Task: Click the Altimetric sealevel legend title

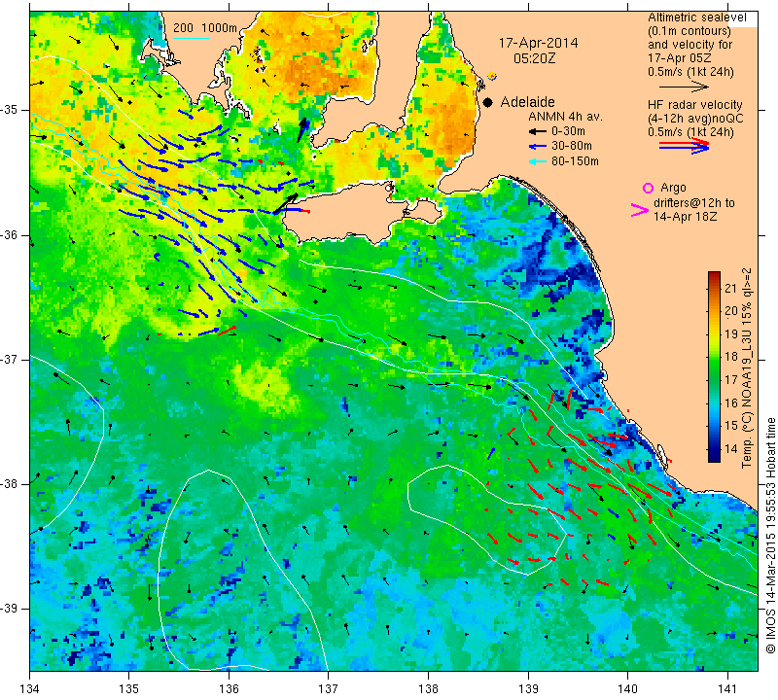Action: click(x=696, y=17)
